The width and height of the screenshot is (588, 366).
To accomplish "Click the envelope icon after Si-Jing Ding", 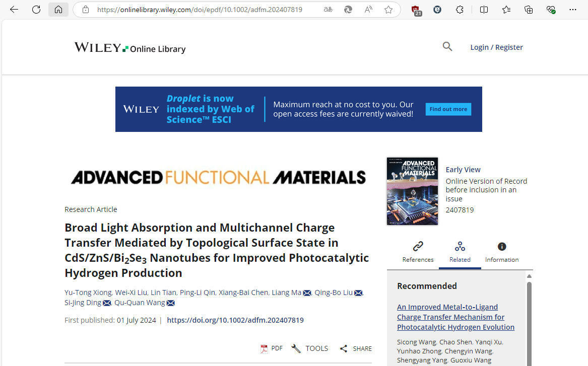I will [x=107, y=303].
